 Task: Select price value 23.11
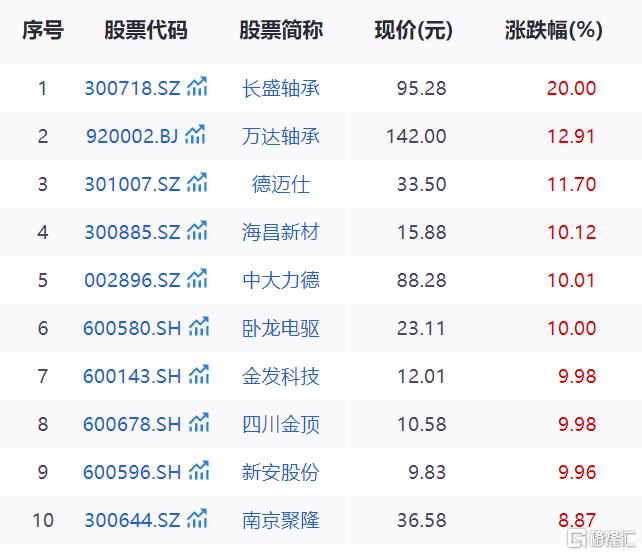pos(421,328)
